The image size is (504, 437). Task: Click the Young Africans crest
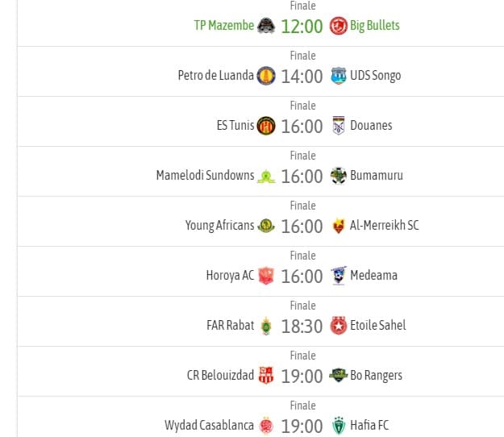coord(266,226)
